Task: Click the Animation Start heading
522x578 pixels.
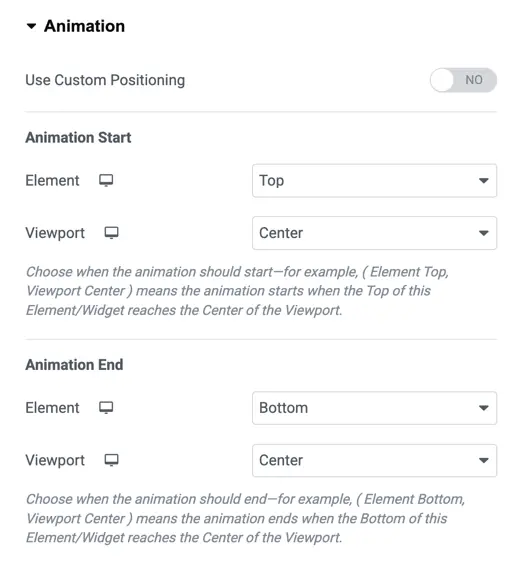Action: (x=78, y=137)
